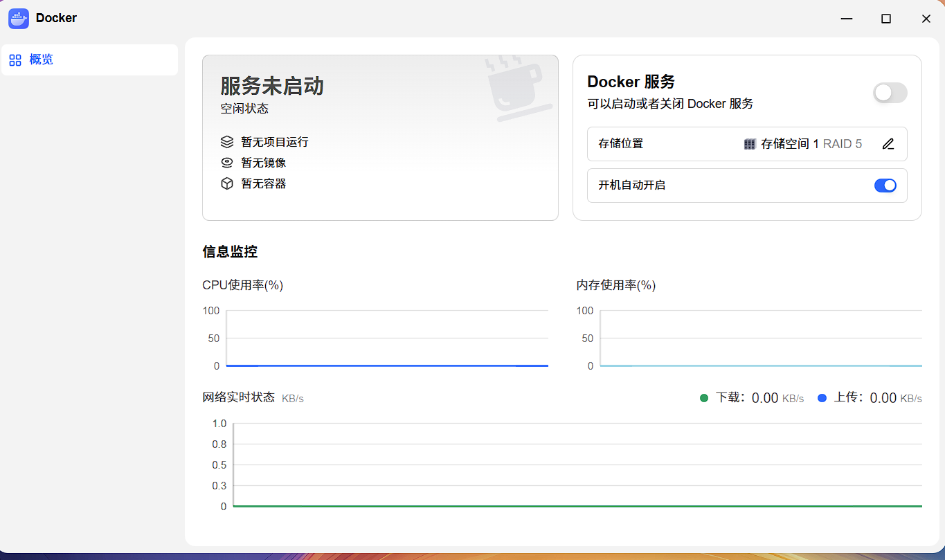Turn on the Docker 服务 switch

pos(890,93)
